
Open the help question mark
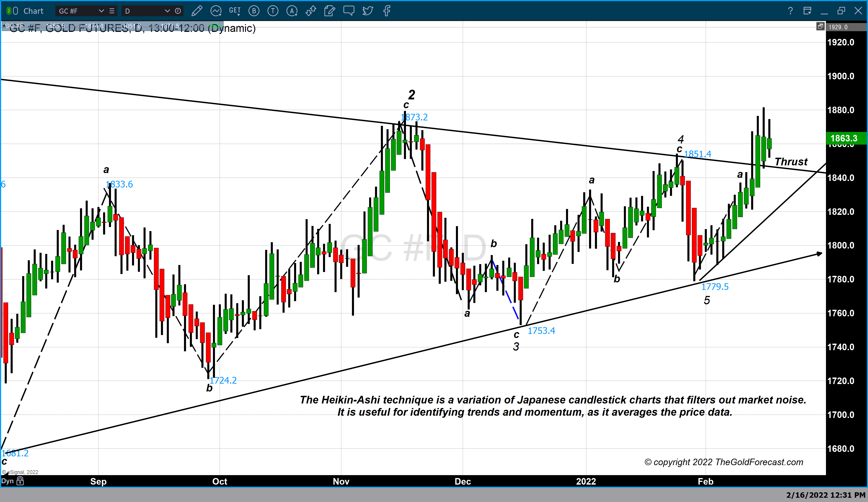(x=790, y=11)
